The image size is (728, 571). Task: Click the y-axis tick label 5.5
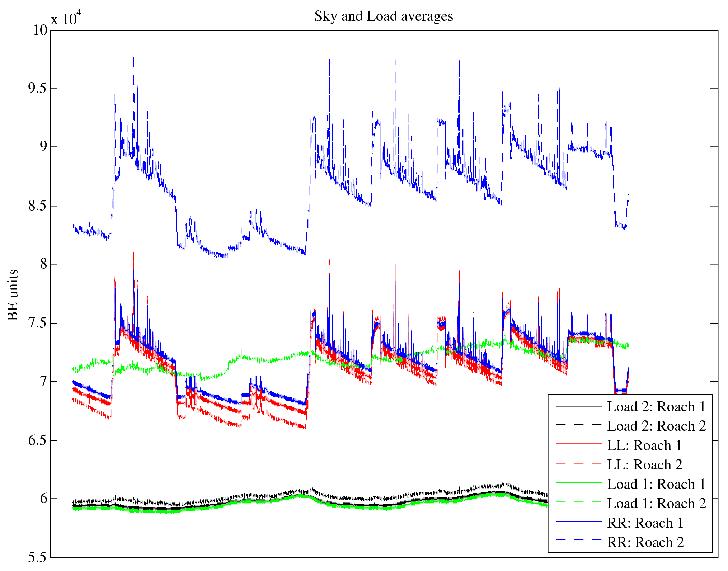[37, 558]
